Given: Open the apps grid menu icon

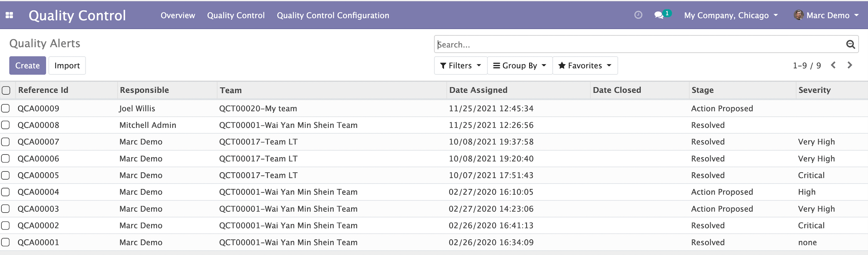Looking at the screenshot, I should 9,15.
